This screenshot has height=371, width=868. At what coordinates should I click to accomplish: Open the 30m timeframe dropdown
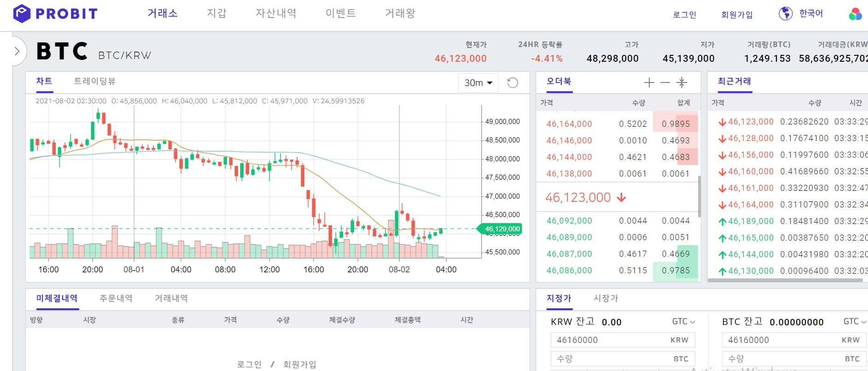(477, 82)
